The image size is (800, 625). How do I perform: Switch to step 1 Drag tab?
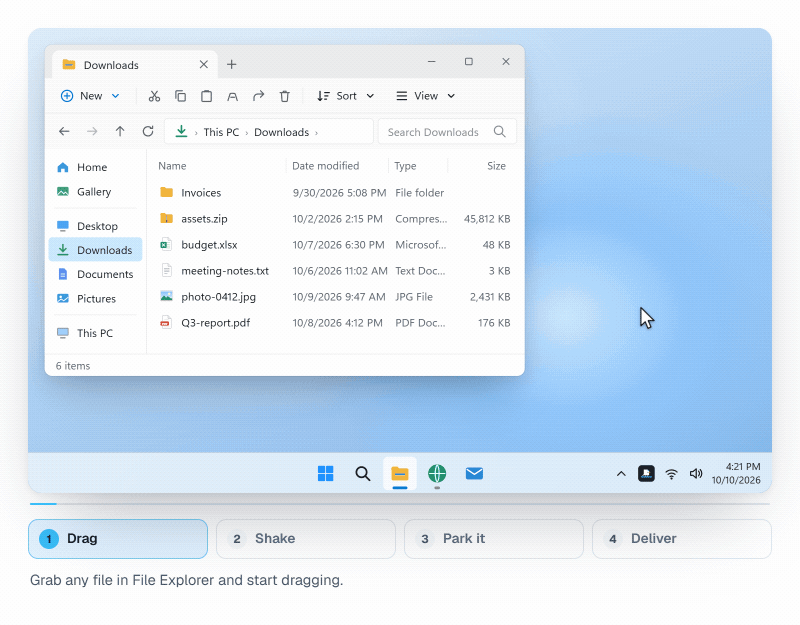click(118, 539)
